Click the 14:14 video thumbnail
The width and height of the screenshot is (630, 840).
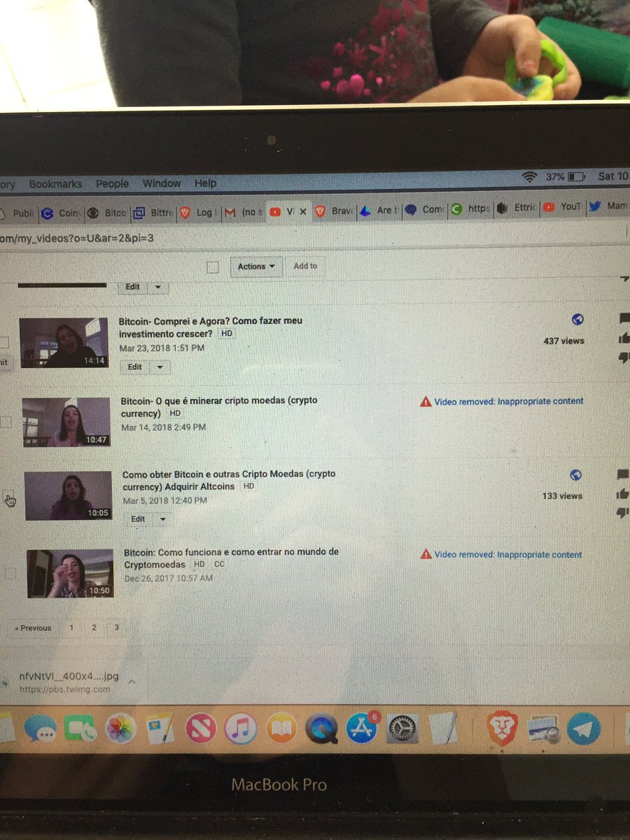63,342
